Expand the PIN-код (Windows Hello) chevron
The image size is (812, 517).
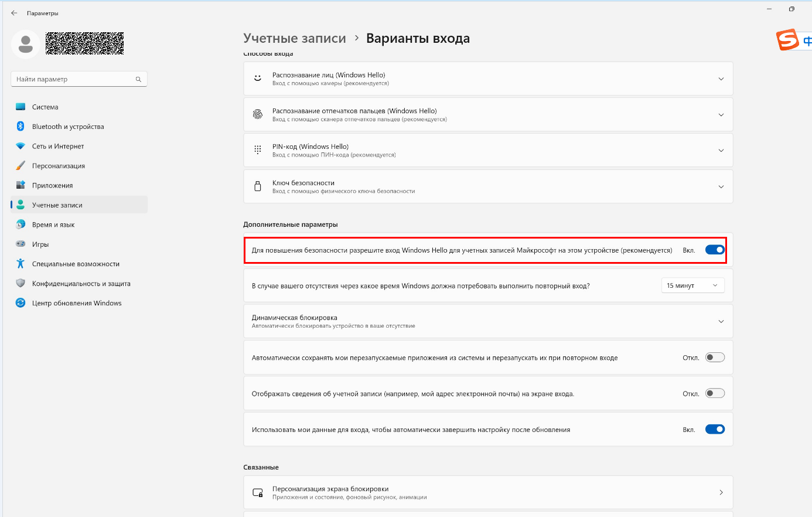[x=721, y=151]
